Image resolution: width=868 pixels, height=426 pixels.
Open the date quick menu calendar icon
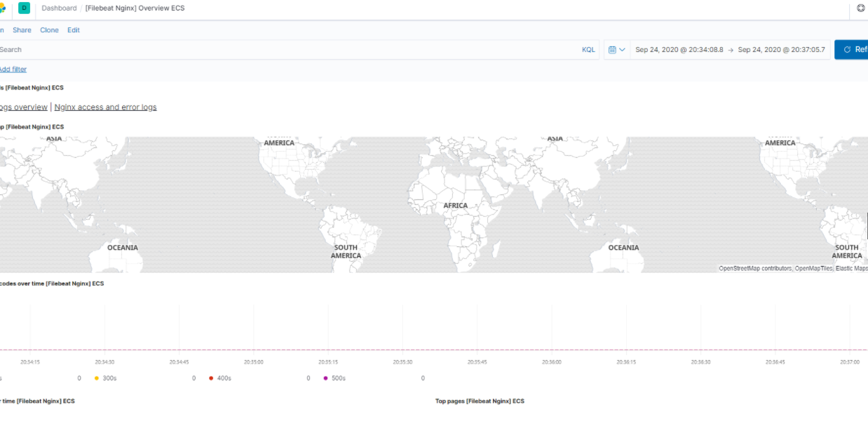tap(617, 50)
